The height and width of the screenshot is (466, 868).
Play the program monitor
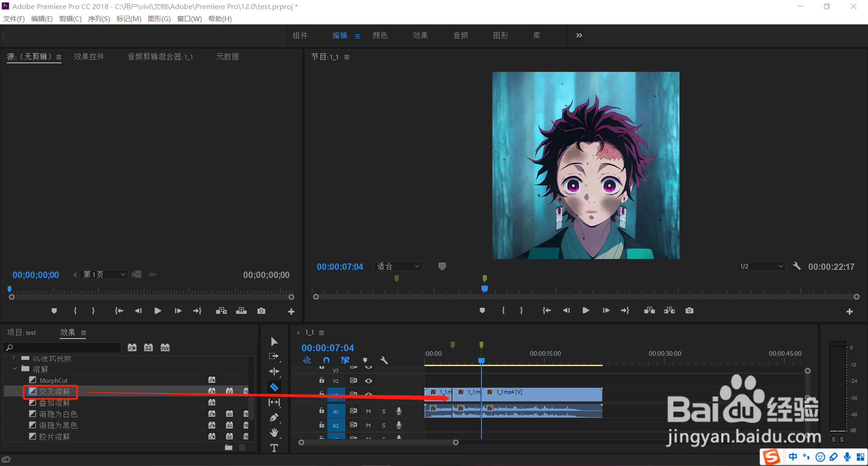(586, 311)
